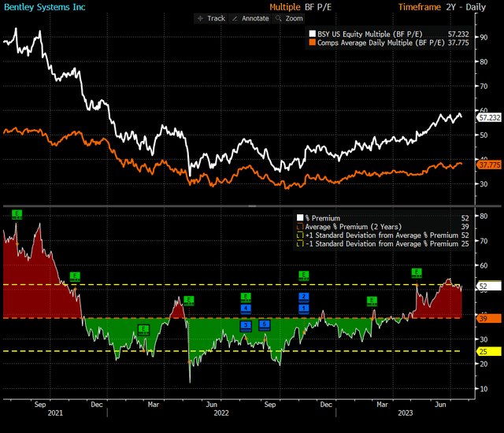The height and width of the screenshot is (433, 504).
Task: Click the Average % Premium dashed legend swatch
Action: [300, 227]
